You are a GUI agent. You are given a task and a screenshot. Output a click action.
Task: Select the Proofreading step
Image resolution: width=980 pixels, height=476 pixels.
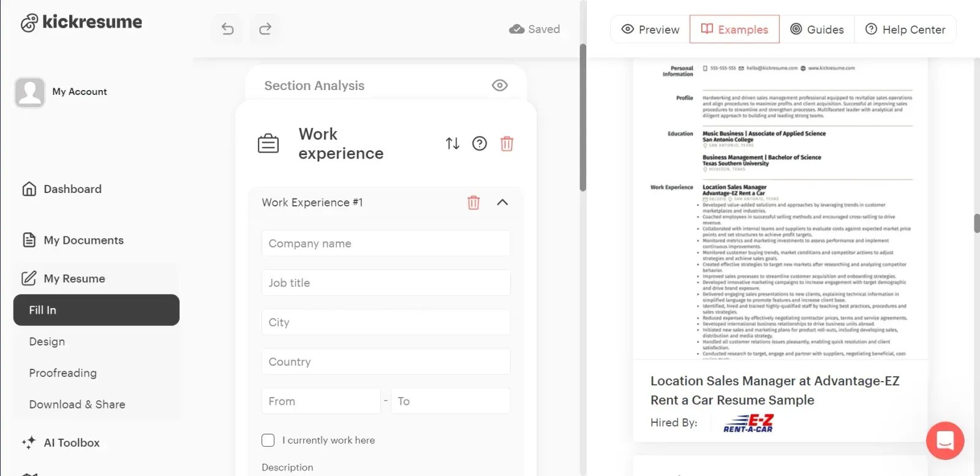[62, 372]
